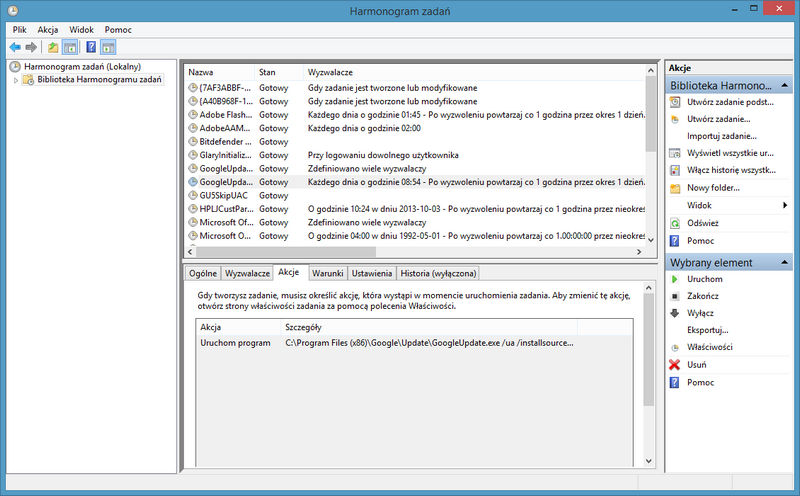800x496 pixels.
Task: Select the GlaryInitializ... task row
Action: point(415,155)
